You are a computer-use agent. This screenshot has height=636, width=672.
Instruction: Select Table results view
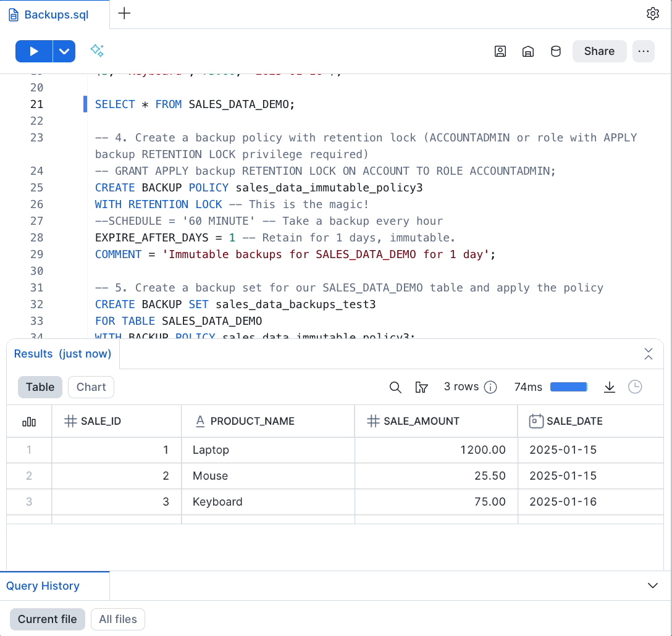[x=40, y=387]
